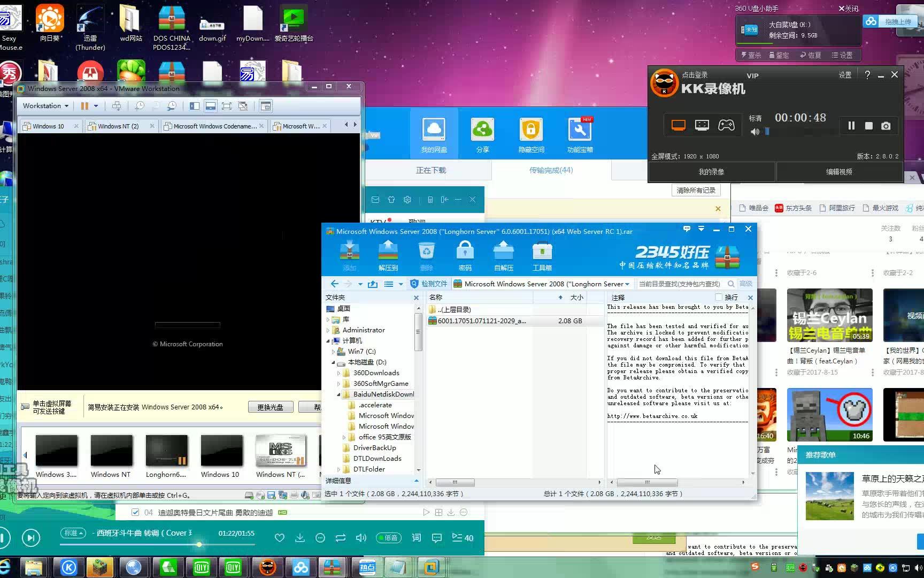This screenshot has height=578, width=924.
Task: Click the 名称 column header
Action: [x=436, y=297]
